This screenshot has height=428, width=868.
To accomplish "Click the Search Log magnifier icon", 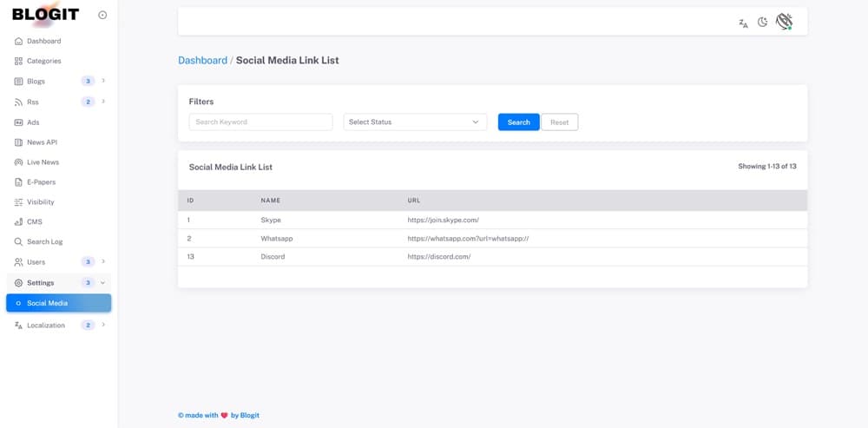I will click(18, 242).
